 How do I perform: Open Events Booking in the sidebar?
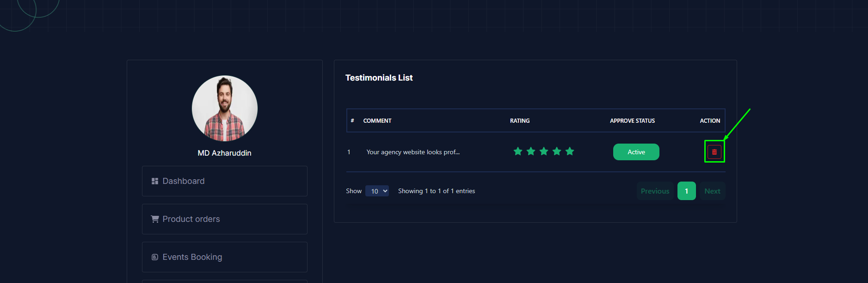click(225, 257)
